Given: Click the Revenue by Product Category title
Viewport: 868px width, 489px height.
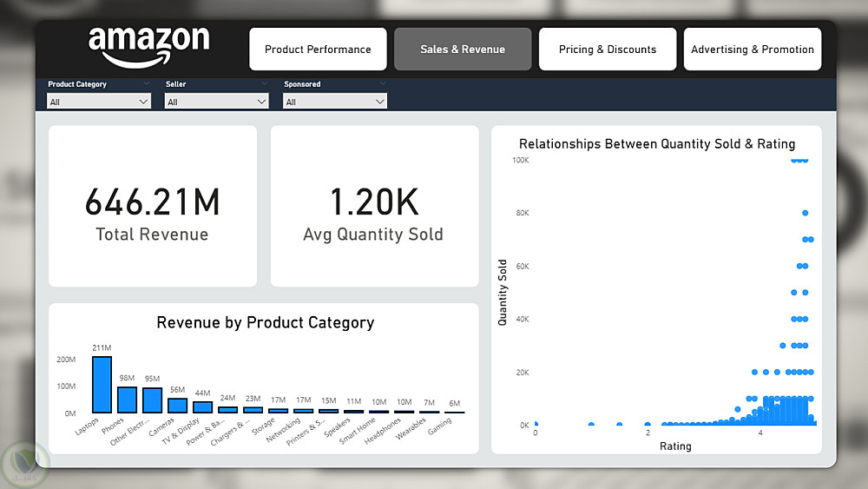Looking at the screenshot, I should tap(265, 322).
